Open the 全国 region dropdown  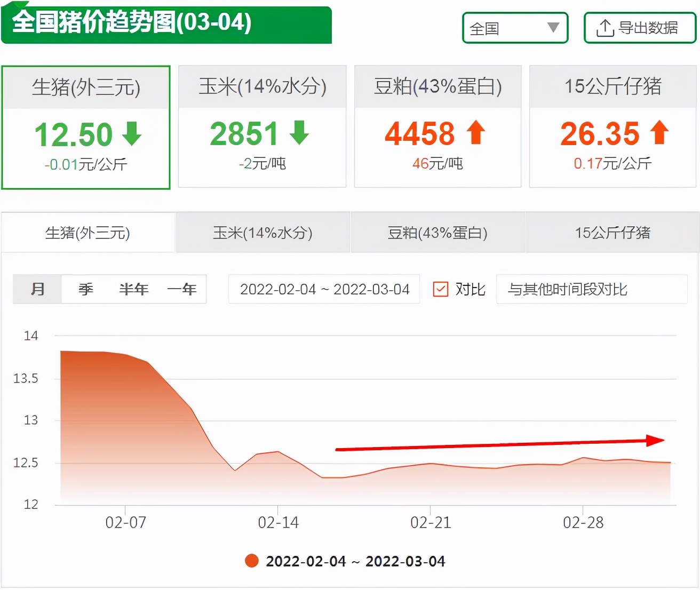point(515,28)
